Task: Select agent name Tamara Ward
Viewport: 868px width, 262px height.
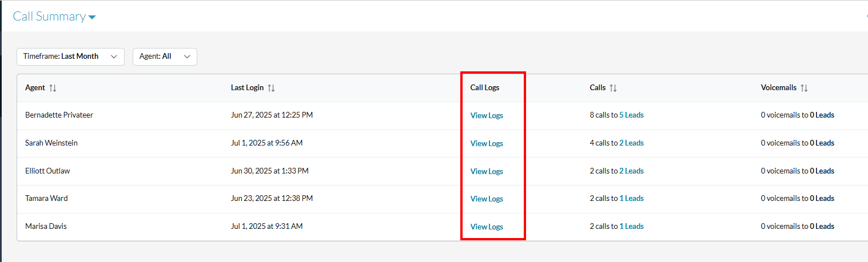Action: 46,198
